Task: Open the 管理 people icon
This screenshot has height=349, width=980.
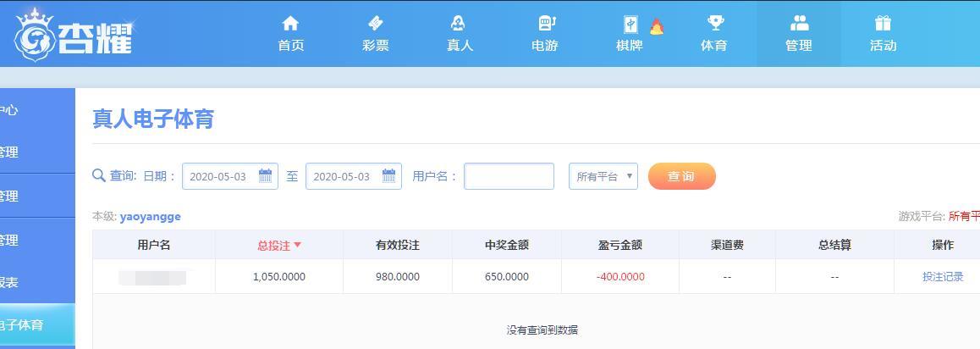Action: [x=800, y=24]
